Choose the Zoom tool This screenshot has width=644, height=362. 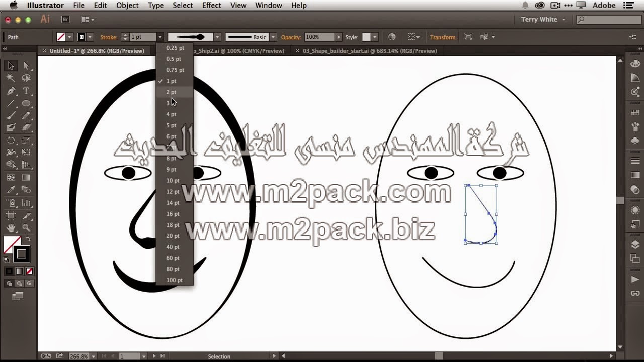26,228
